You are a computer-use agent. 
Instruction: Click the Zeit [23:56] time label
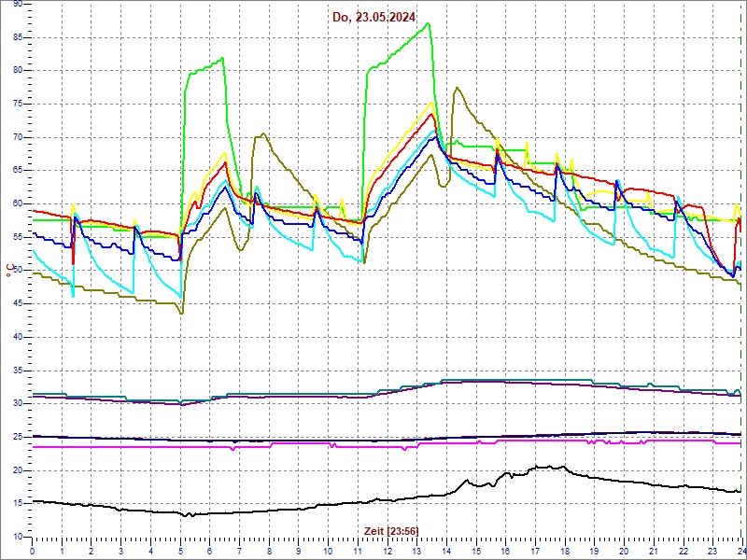(x=391, y=531)
